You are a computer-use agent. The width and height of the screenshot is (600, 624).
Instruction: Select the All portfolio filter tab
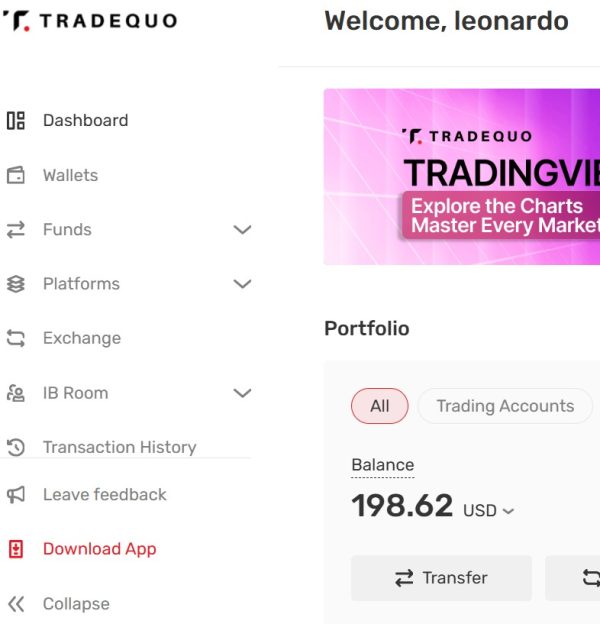(380, 406)
